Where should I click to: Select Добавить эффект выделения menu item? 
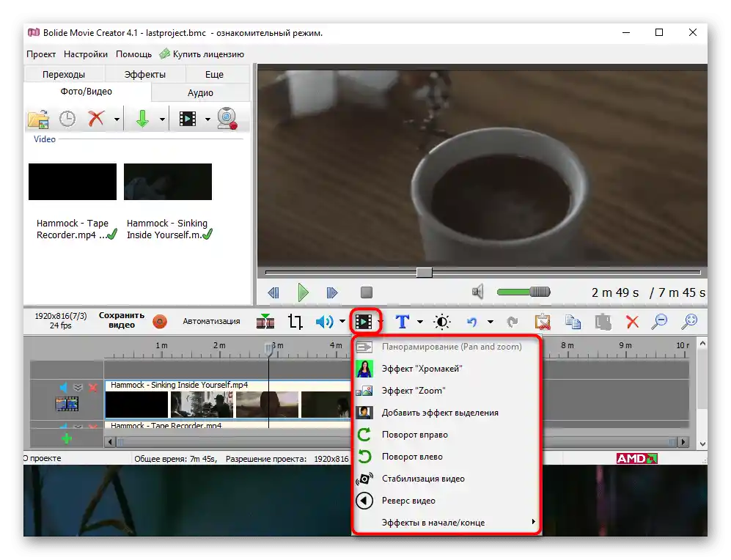tap(447, 413)
